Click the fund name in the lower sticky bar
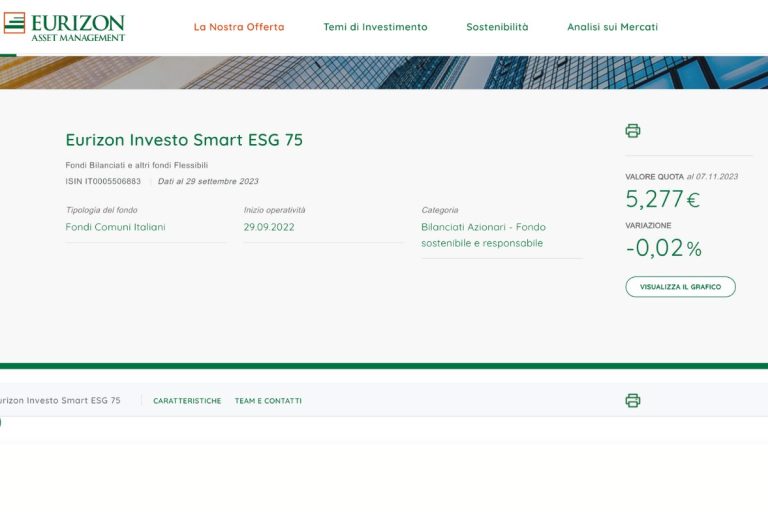 coord(60,400)
